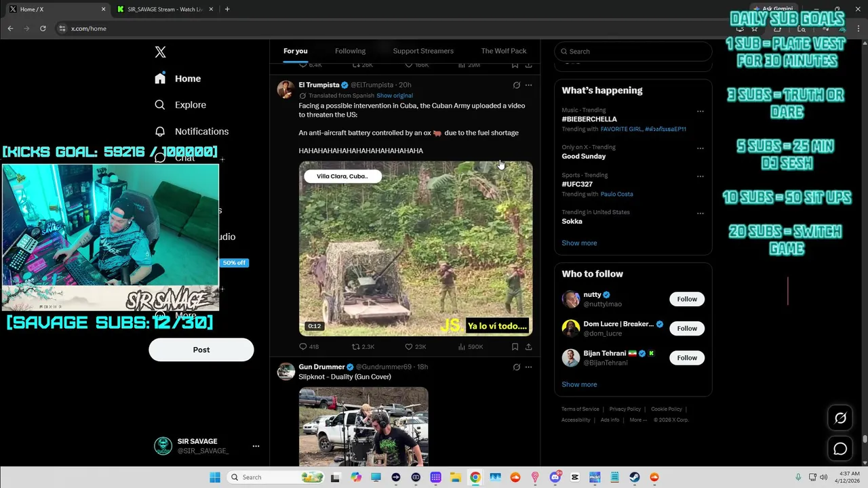Image resolution: width=868 pixels, height=488 pixels.
Task: Open Terms of Service link
Action: pyautogui.click(x=580, y=409)
